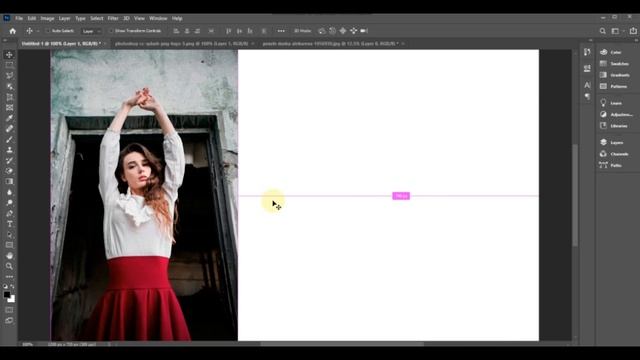Select the Blur tool
This screenshot has height=360, width=640.
[x=9, y=192]
